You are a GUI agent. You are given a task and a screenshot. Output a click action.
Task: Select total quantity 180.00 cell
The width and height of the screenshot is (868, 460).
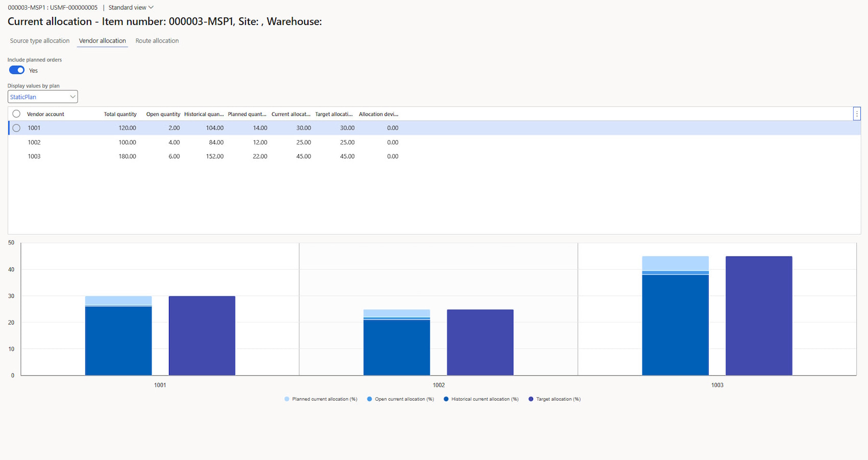pos(127,156)
